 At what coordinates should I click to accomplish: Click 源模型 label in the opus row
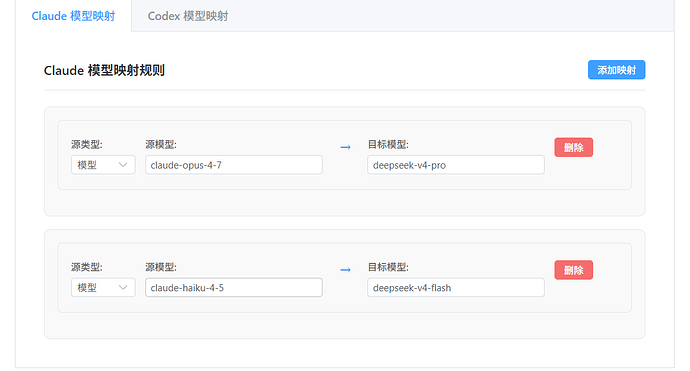[161, 144]
